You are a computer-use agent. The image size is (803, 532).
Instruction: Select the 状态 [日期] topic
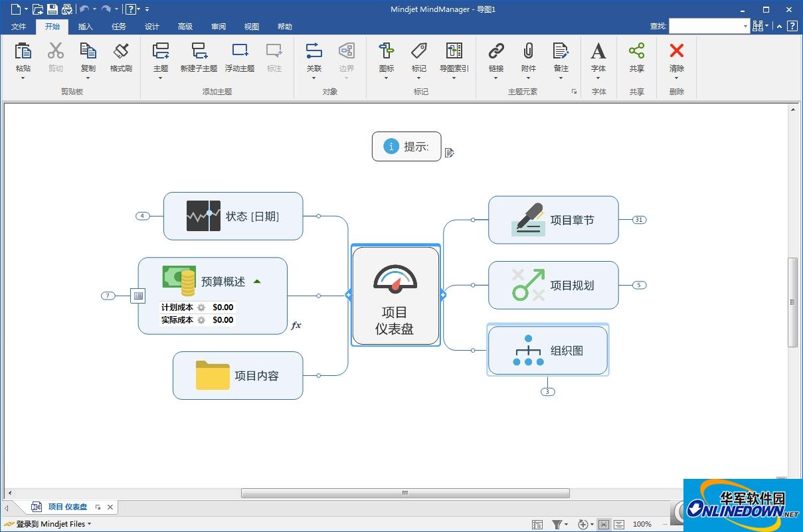pyautogui.click(x=233, y=216)
